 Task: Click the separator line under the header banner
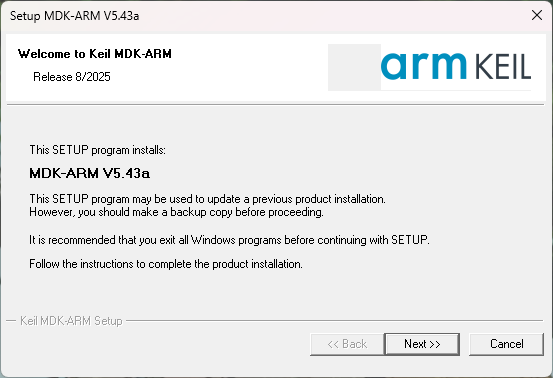pyautogui.click(x=275, y=104)
